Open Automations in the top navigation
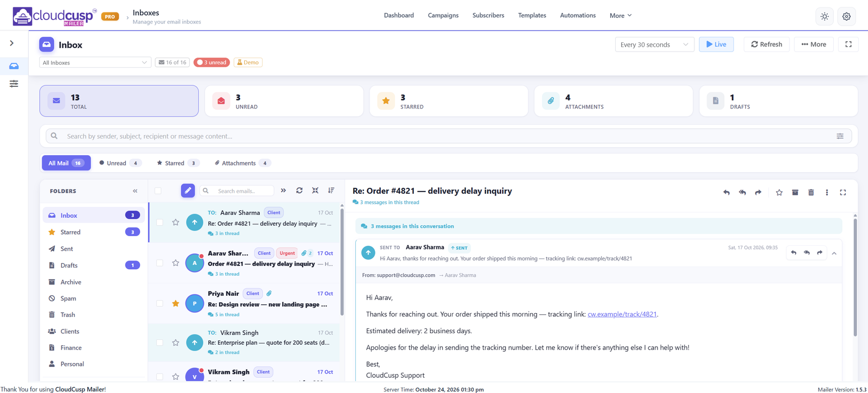 click(578, 15)
